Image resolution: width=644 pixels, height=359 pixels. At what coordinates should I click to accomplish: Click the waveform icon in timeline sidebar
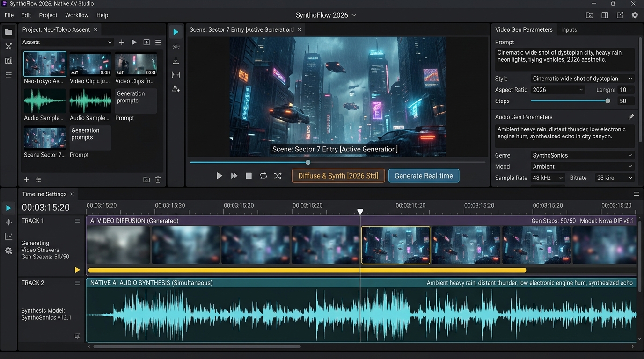tap(8, 222)
